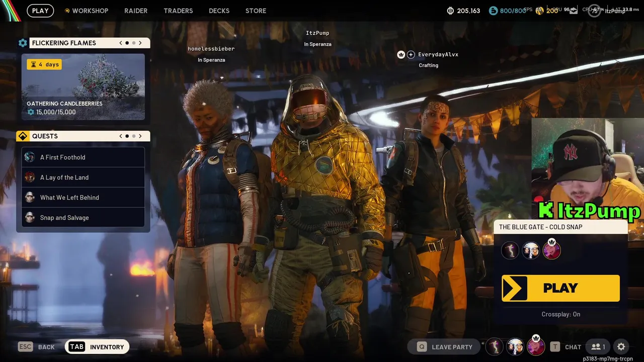Click the coin currency icon beside 205,163
The image size is (644, 362).
(x=450, y=11)
